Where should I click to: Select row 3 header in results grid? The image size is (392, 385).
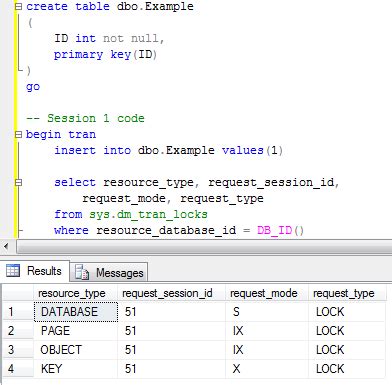[18, 350]
